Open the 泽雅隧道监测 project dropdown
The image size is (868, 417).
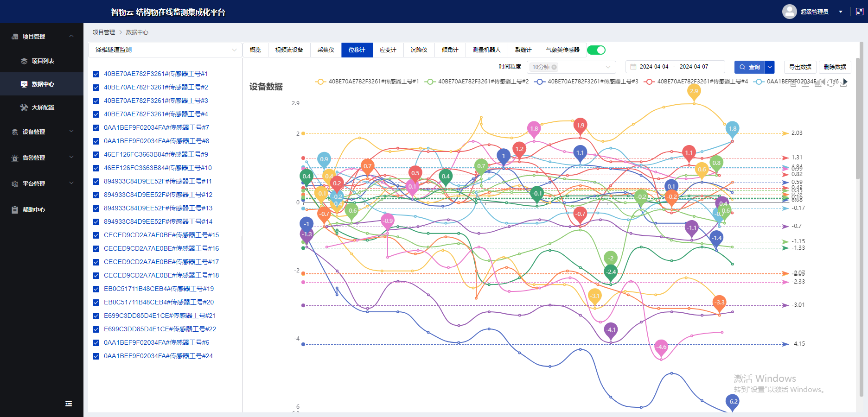pos(165,50)
